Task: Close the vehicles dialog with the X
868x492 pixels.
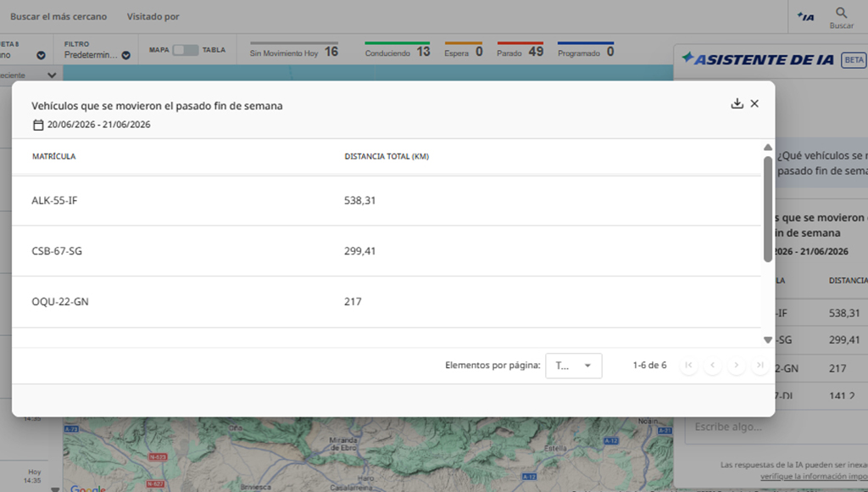Action: point(754,103)
